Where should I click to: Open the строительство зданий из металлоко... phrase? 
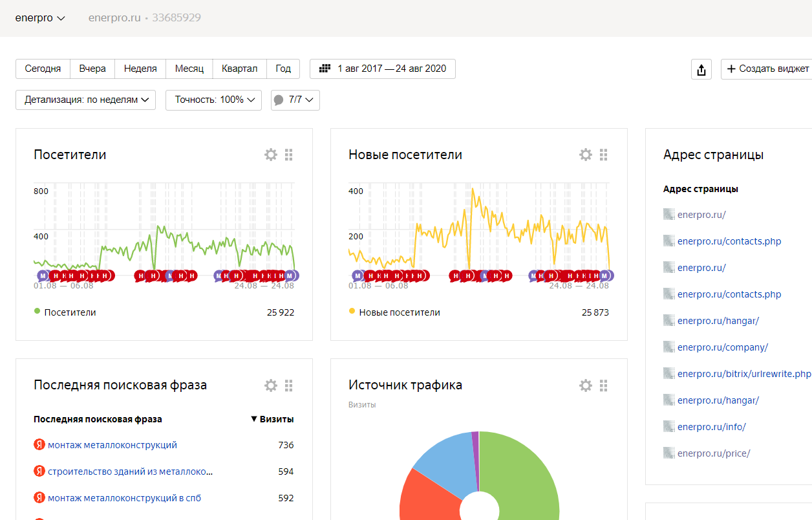tap(131, 471)
